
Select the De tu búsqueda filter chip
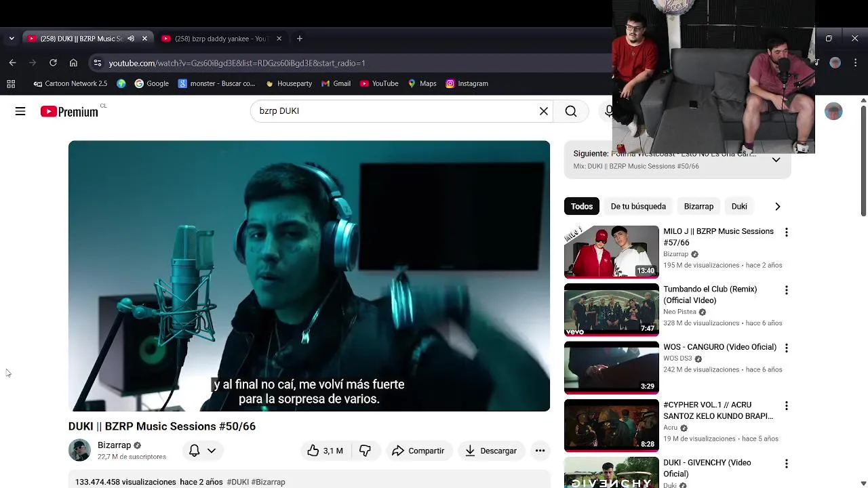coord(638,206)
